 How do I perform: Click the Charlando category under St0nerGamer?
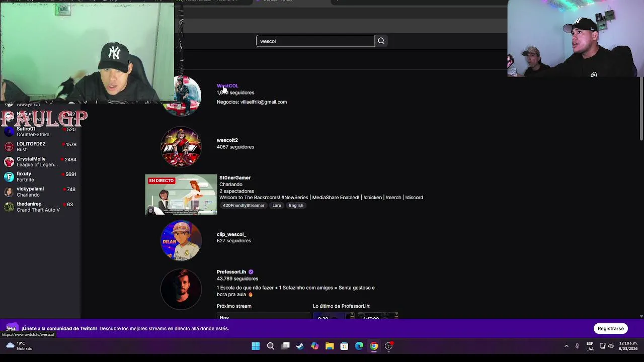(231, 185)
